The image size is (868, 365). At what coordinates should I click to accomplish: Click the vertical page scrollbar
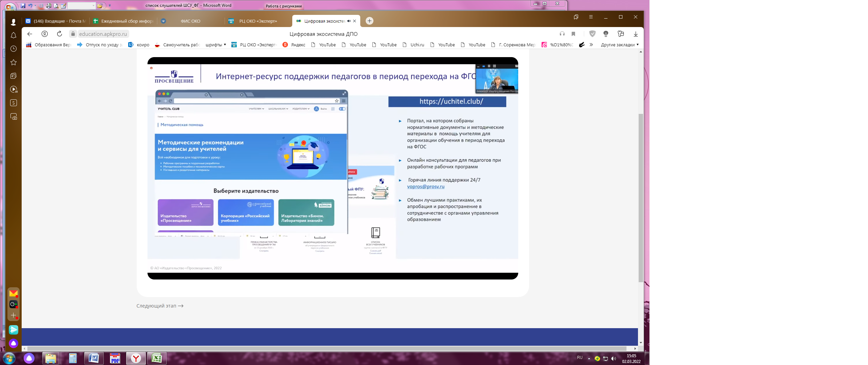point(641,198)
